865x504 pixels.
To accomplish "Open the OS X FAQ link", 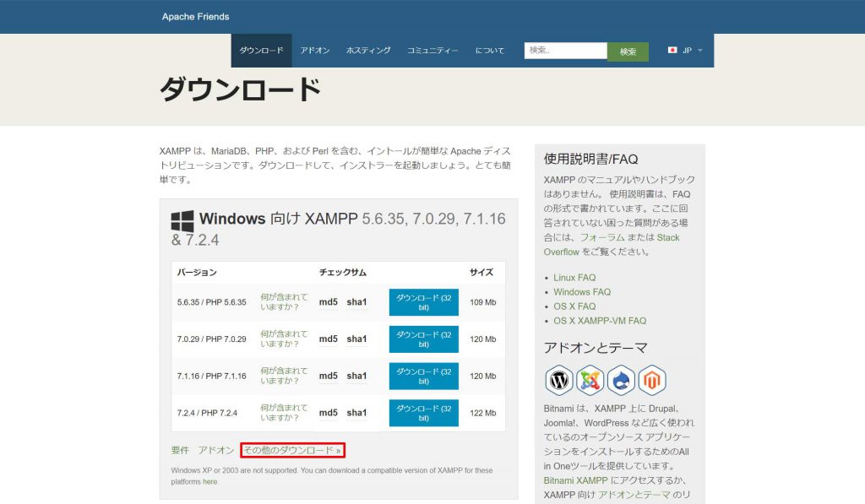I will [x=574, y=306].
